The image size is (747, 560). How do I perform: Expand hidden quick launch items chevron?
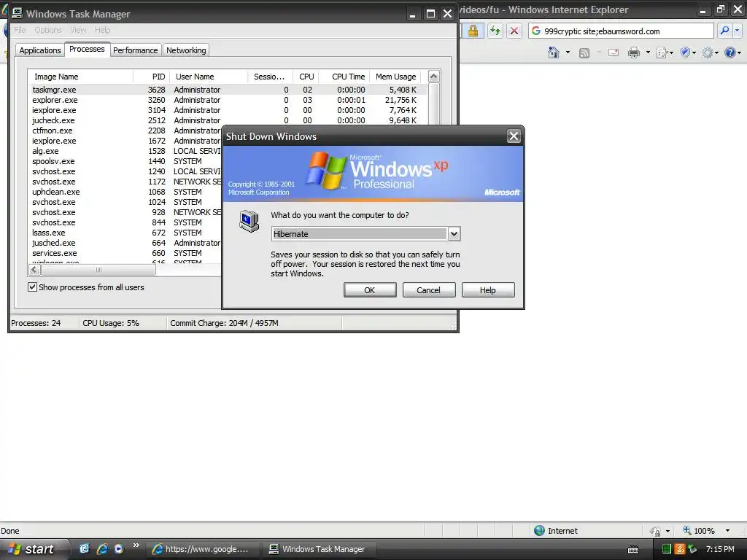click(x=136, y=545)
